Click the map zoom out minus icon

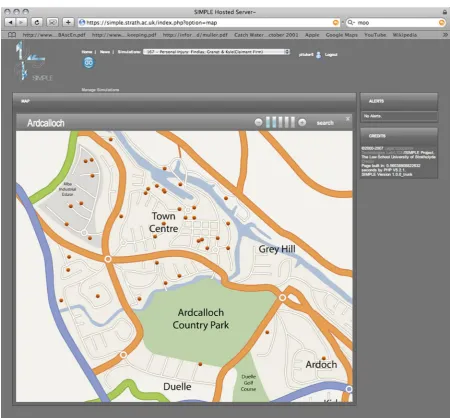pos(259,122)
